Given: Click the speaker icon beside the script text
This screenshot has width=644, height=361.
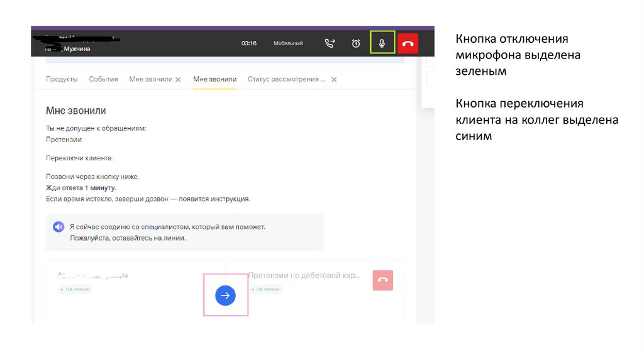Looking at the screenshot, I should 58,227.
